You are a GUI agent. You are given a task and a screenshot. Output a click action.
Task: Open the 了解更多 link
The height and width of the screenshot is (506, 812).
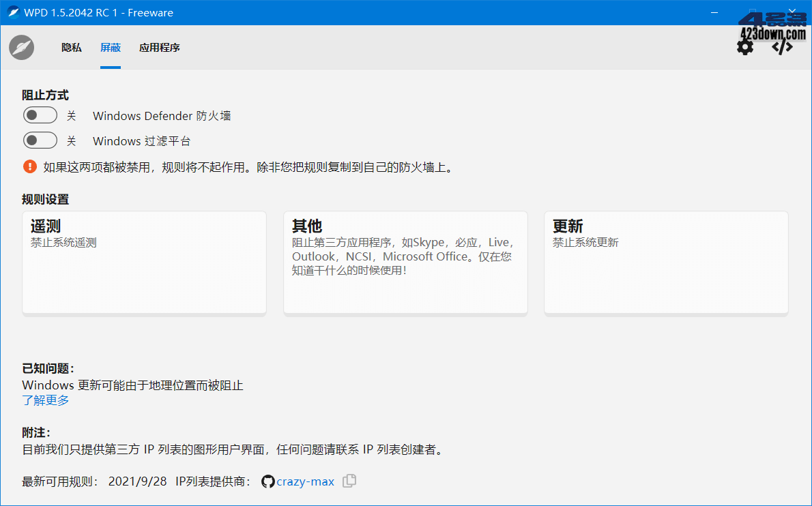[x=45, y=401]
